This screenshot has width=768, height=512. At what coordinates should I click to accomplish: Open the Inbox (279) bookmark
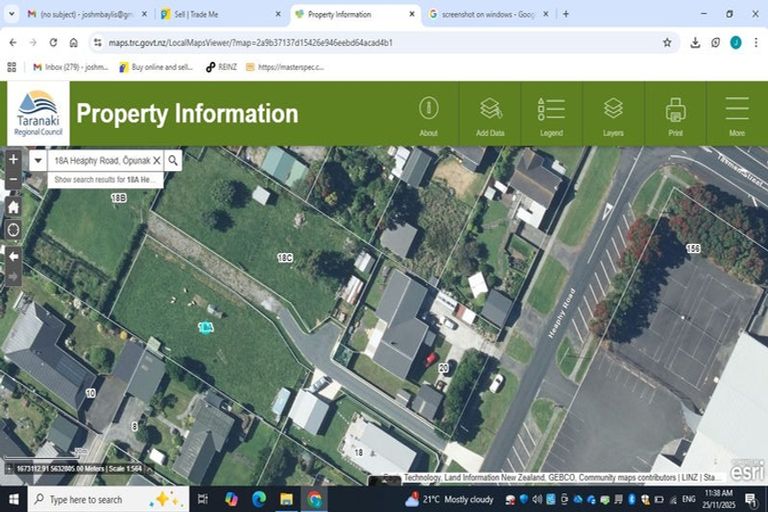point(71,67)
